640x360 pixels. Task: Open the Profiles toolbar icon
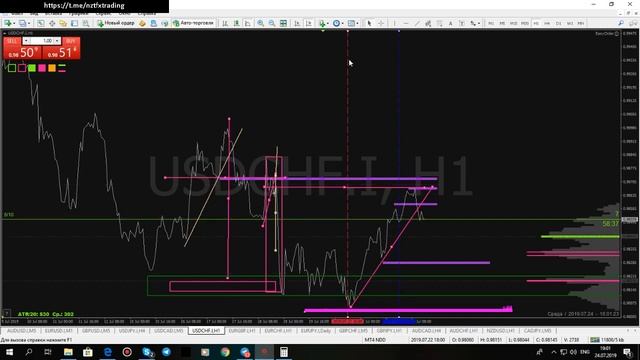tap(24, 23)
